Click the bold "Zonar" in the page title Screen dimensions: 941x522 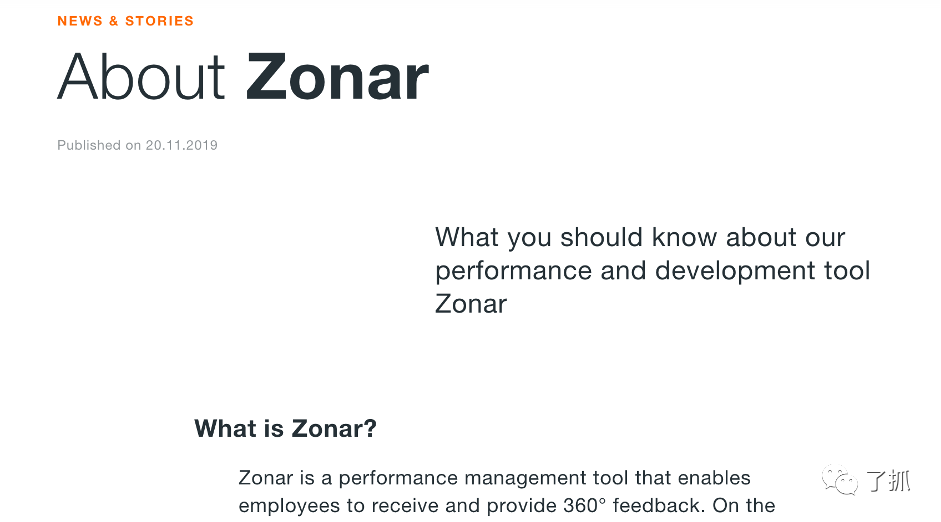point(337,76)
